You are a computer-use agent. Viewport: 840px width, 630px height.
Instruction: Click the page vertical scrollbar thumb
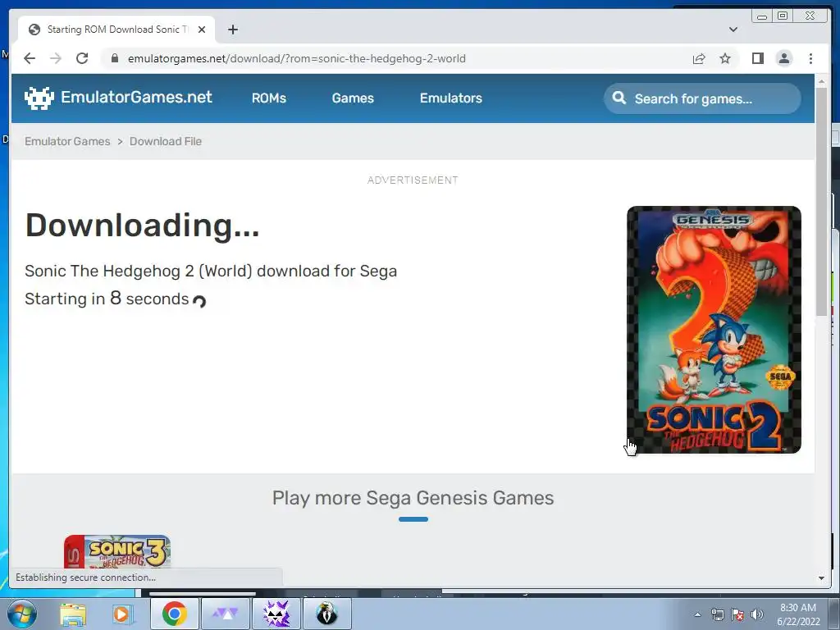(822, 201)
